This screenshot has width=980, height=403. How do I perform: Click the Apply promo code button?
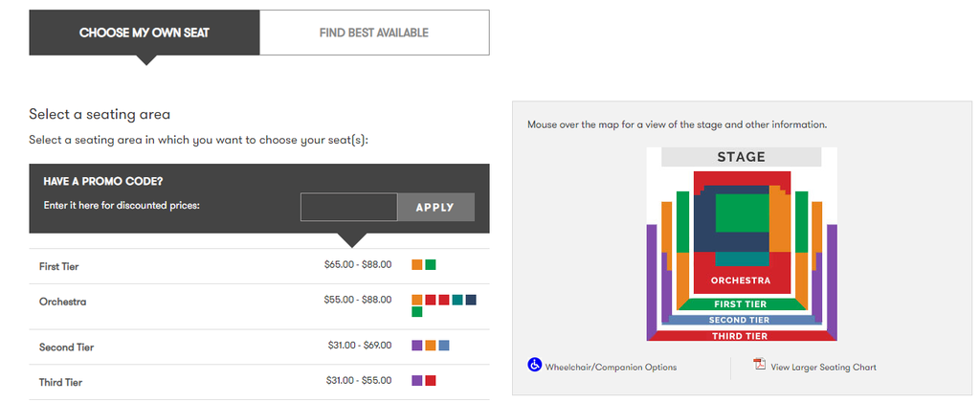point(435,208)
